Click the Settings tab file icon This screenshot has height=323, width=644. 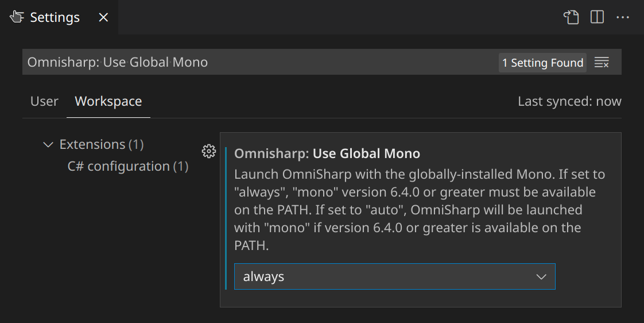pyautogui.click(x=17, y=17)
